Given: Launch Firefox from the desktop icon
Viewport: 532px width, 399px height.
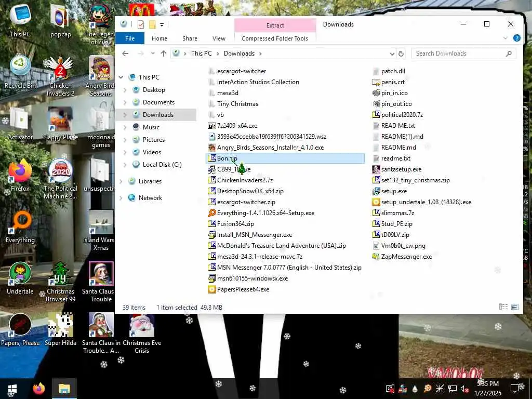Looking at the screenshot, I should pyautogui.click(x=20, y=175).
